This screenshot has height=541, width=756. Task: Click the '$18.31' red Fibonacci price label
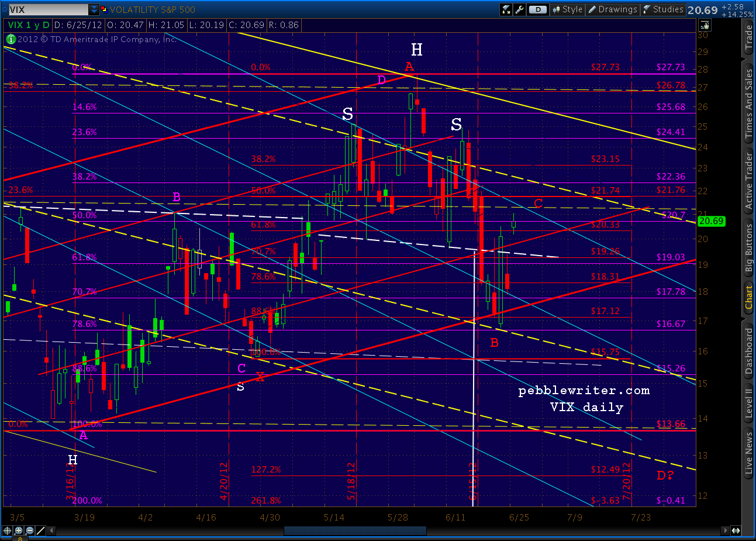pyautogui.click(x=605, y=277)
